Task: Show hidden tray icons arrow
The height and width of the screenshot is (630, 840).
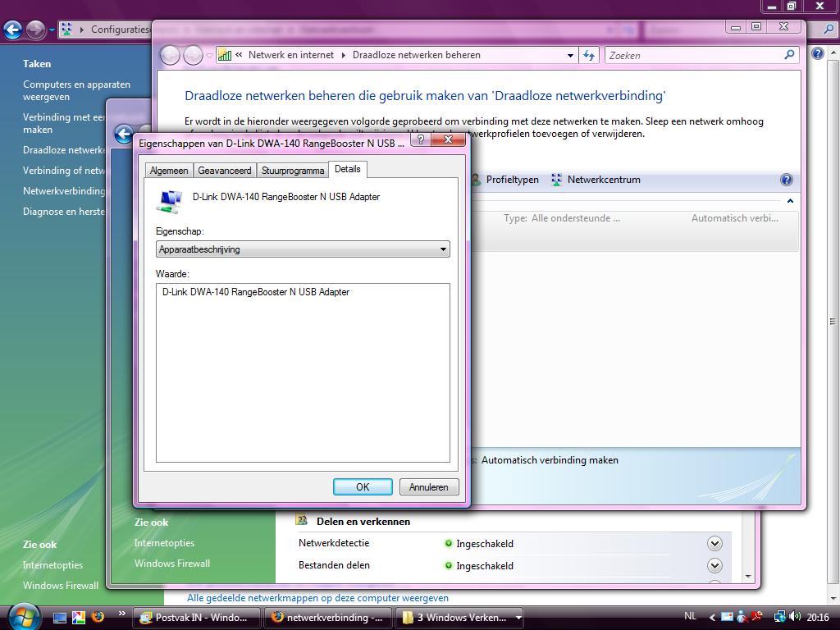Action: pos(712,618)
